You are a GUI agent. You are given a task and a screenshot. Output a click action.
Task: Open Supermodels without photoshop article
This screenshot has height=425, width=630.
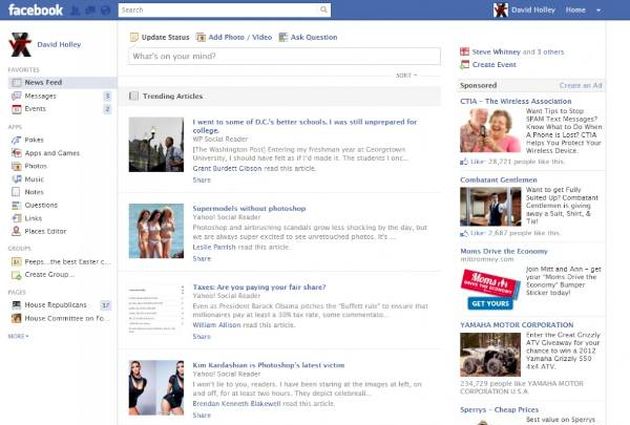[249, 208]
